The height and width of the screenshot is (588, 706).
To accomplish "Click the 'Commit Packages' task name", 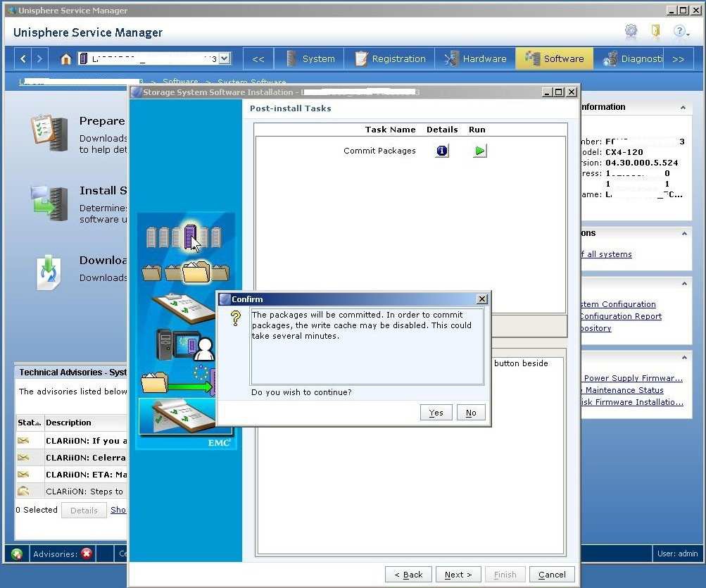I will (x=379, y=151).
